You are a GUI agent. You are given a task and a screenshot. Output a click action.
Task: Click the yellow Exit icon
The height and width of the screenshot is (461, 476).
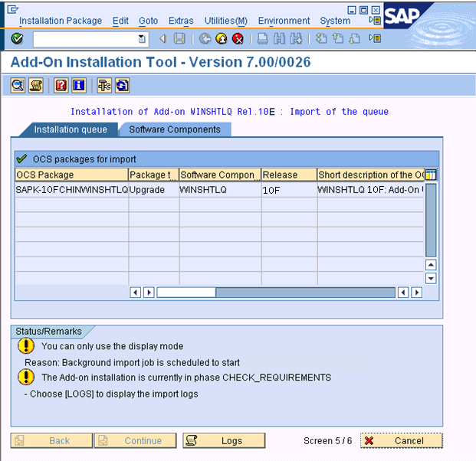(222, 39)
